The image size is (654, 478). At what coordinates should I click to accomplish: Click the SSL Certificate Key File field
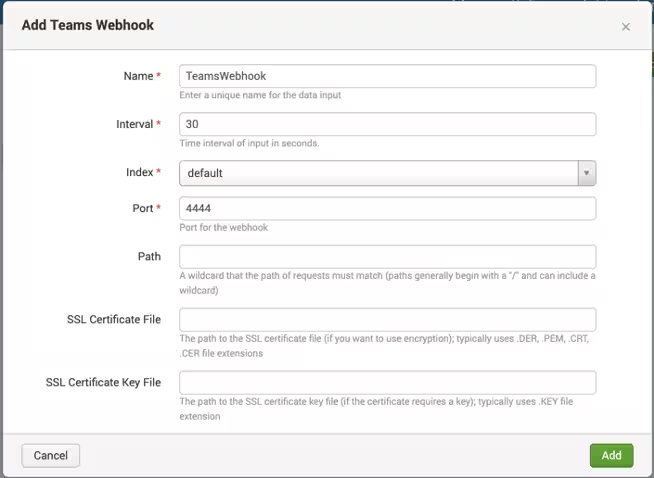click(387, 383)
